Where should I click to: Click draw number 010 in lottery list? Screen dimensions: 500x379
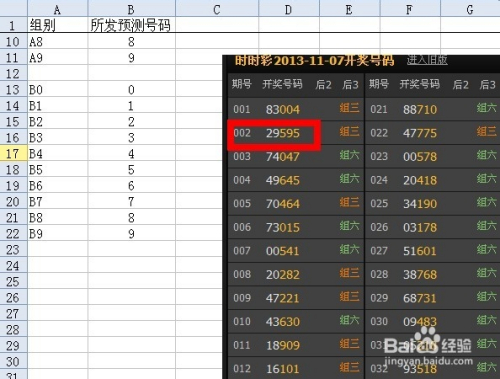(x=242, y=322)
